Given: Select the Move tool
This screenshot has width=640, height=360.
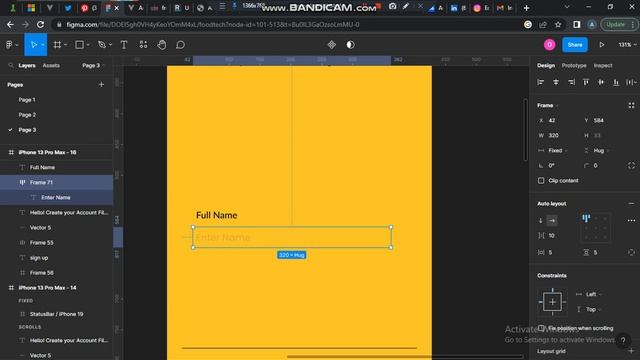Looking at the screenshot, I should [x=34, y=45].
